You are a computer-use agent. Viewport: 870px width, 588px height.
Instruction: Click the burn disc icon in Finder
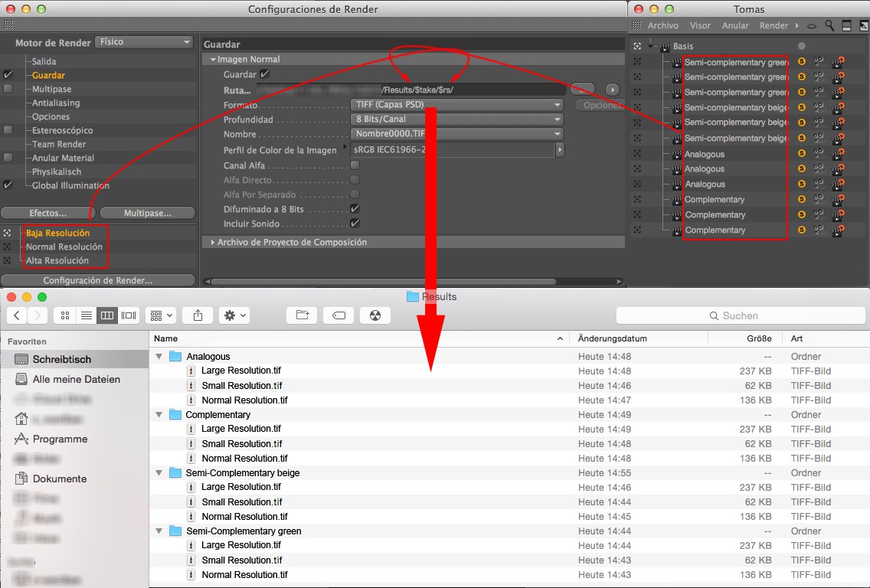(374, 315)
